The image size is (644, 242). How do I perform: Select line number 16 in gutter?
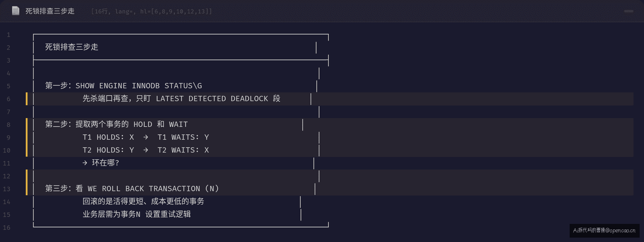pyautogui.click(x=7, y=227)
